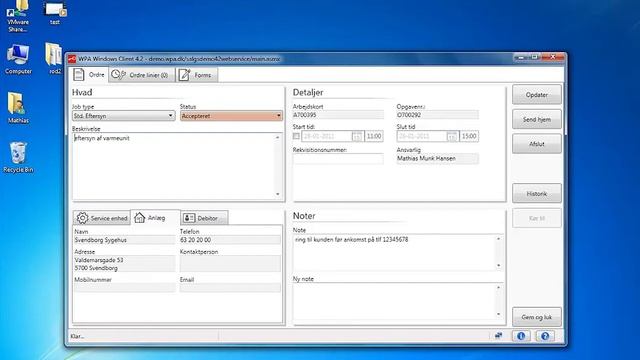
Task: Click the help question mark icon
Action: [545, 336]
